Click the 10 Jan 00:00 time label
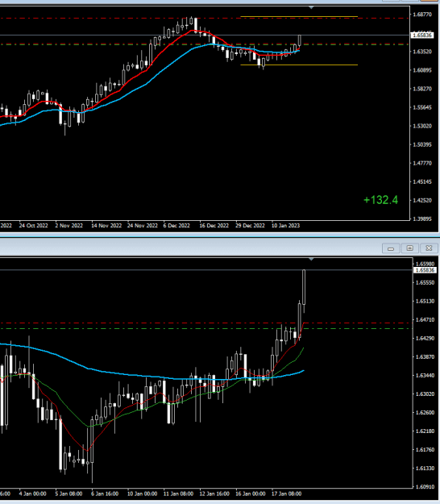 click(143, 494)
